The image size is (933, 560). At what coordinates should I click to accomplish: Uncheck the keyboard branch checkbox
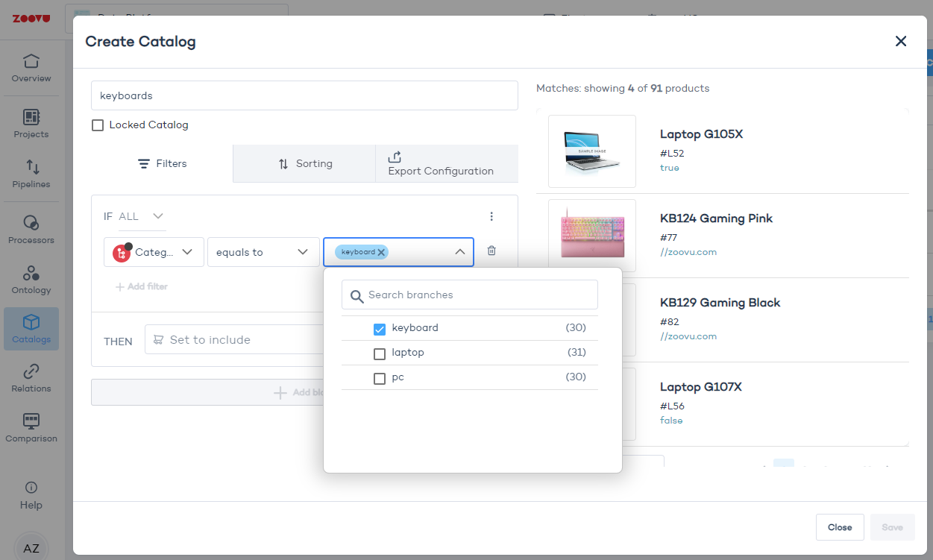coord(380,329)
